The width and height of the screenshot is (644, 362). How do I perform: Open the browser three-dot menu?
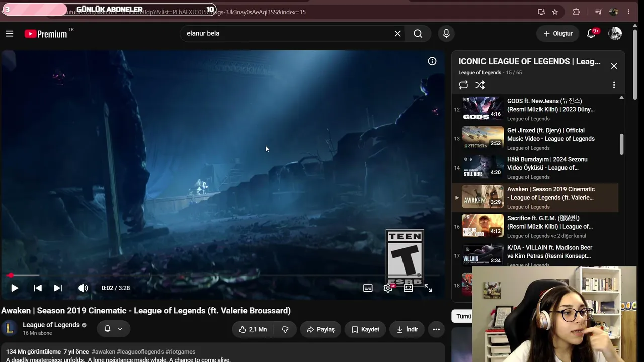pos(629,12)
